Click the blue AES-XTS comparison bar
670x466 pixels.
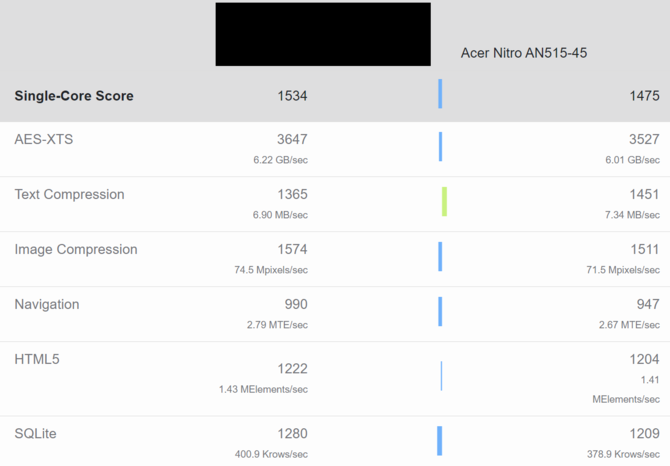440,146
